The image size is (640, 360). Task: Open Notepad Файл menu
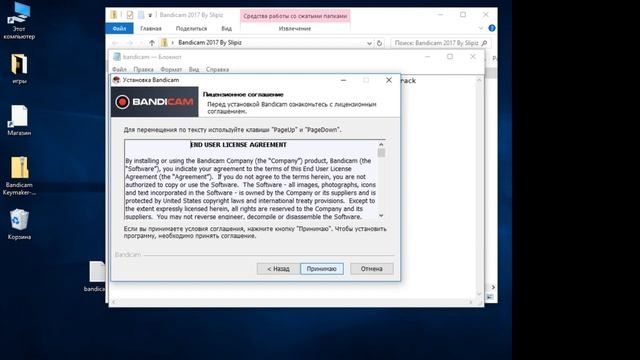(119, 69)
